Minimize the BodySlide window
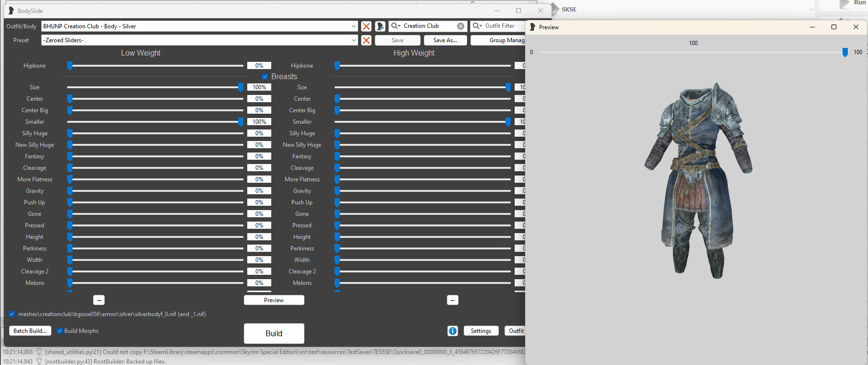The image size is (868, 365). pos(497,11)
